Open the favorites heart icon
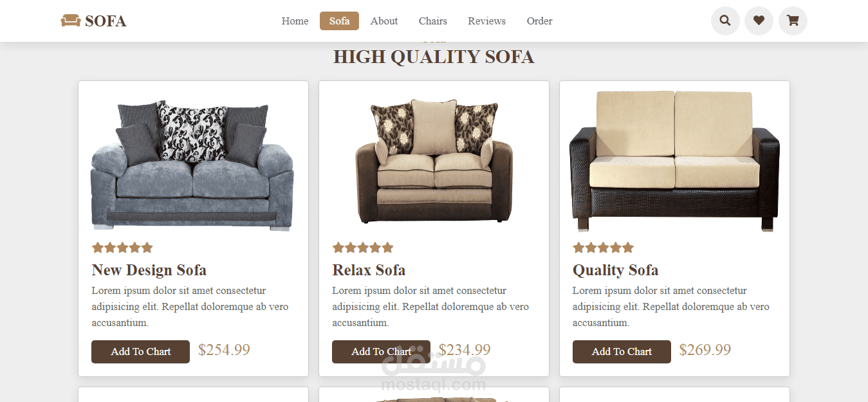 click(759, 21)
